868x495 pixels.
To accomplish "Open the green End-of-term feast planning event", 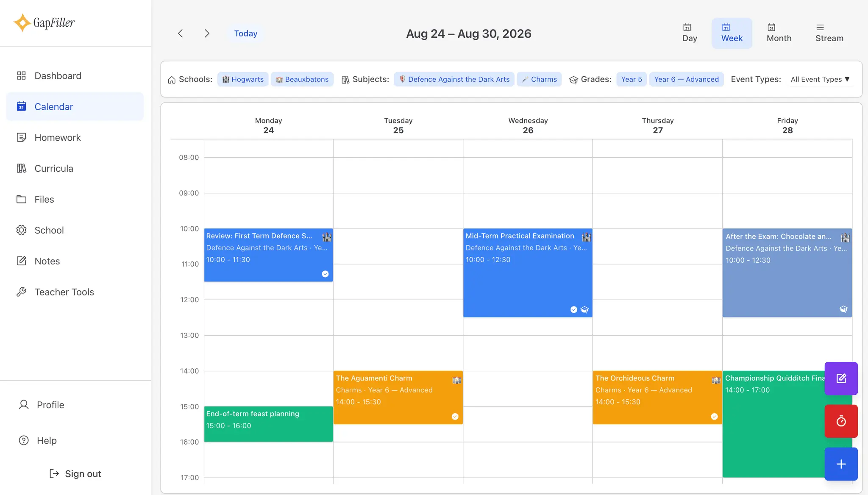I will 268,424.
